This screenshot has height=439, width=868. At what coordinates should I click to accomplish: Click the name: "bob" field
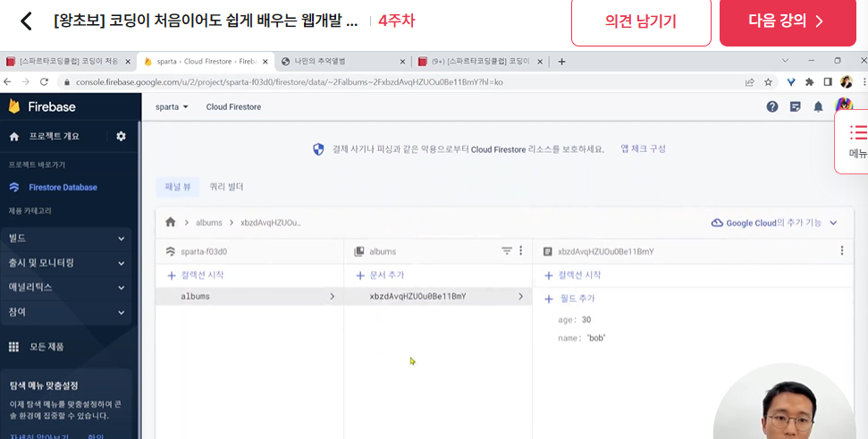[x=582, y=338]
